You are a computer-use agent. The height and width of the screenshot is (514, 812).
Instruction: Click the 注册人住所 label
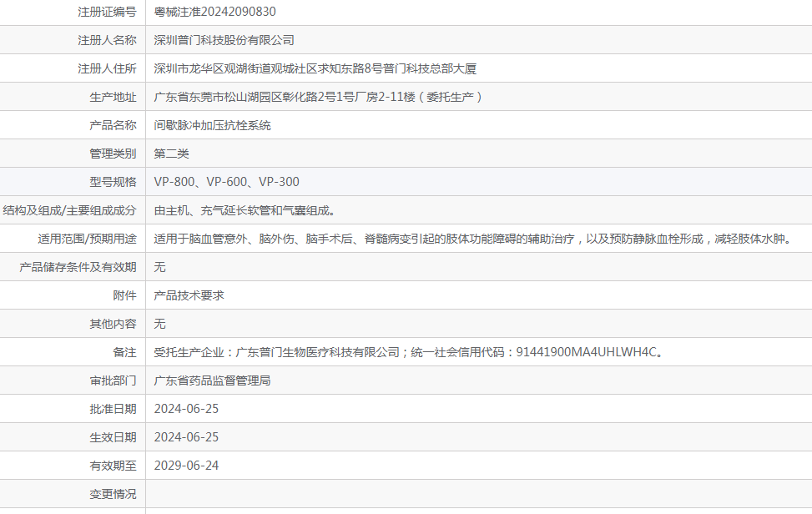tap(107, 68)
